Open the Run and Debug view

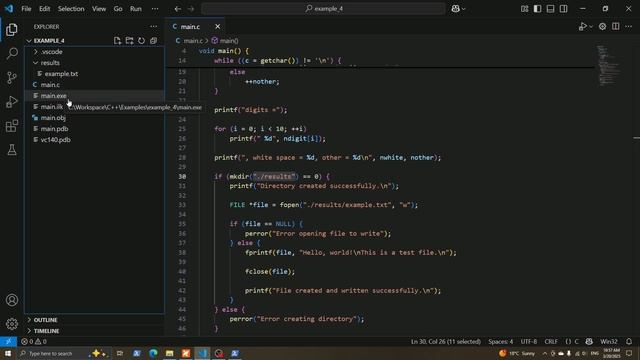[x=12, y=102]
